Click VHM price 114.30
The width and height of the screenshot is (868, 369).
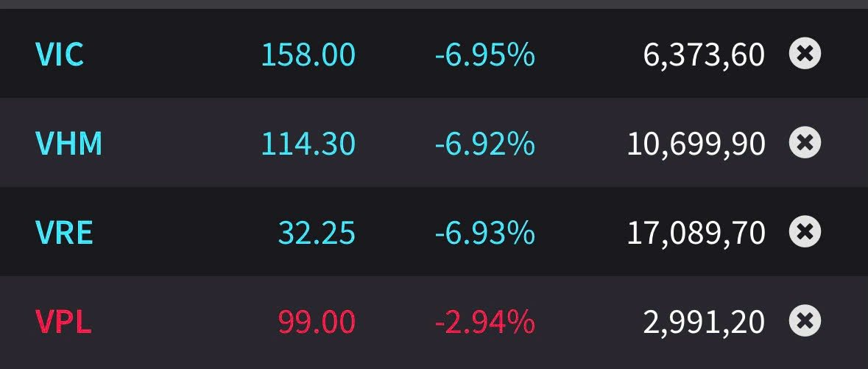click(308, 144)
